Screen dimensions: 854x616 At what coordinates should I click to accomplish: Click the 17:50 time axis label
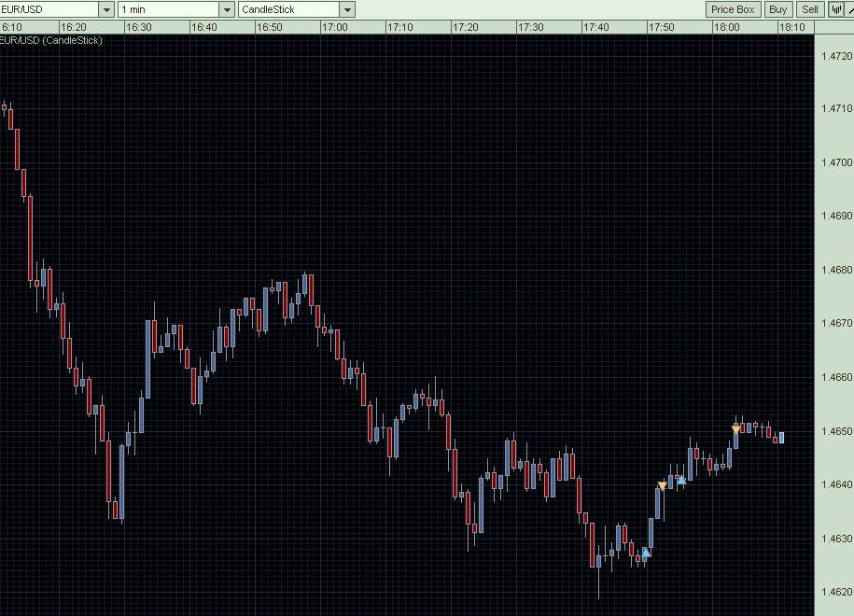[662, 27]
